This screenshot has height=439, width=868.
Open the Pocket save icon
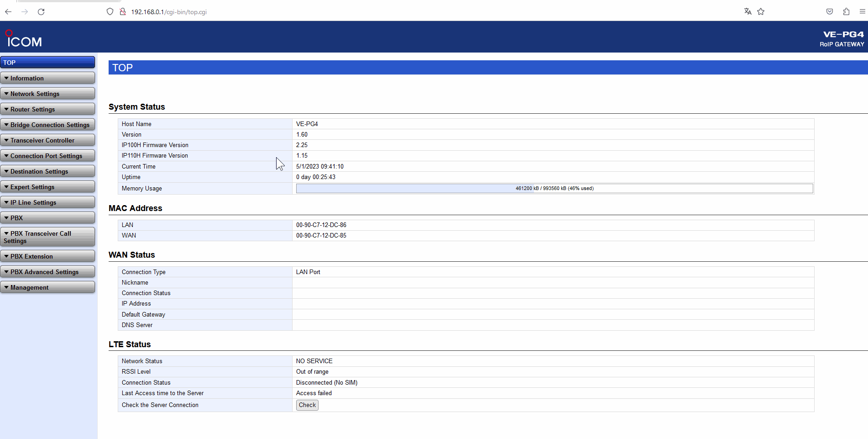tap(830, 12)
